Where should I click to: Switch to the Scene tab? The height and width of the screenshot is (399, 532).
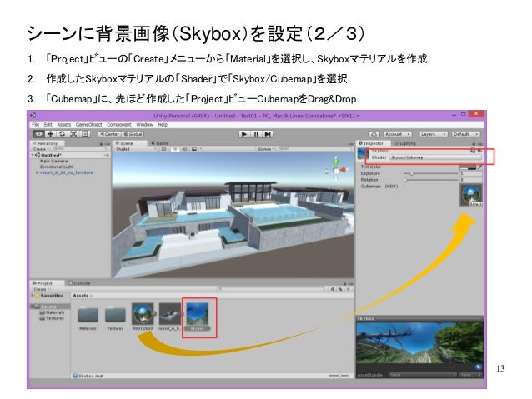pos(130,143)
